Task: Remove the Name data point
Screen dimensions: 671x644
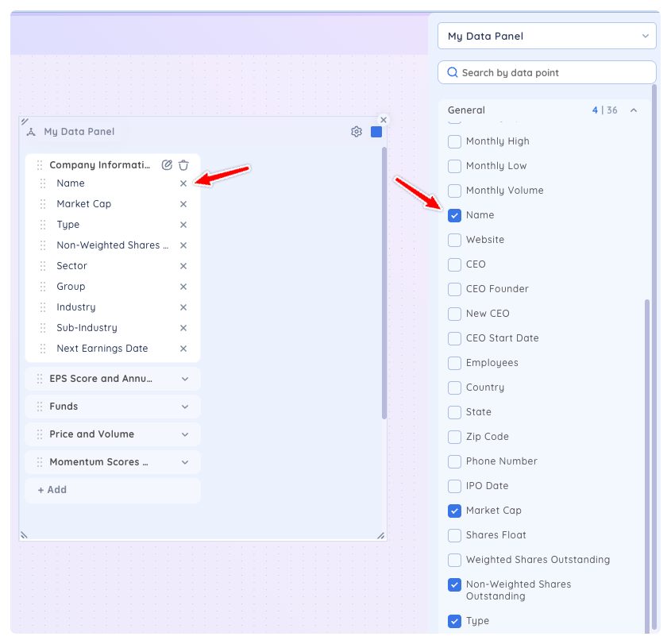Action: pyautogui.click(x=183, y=183)
